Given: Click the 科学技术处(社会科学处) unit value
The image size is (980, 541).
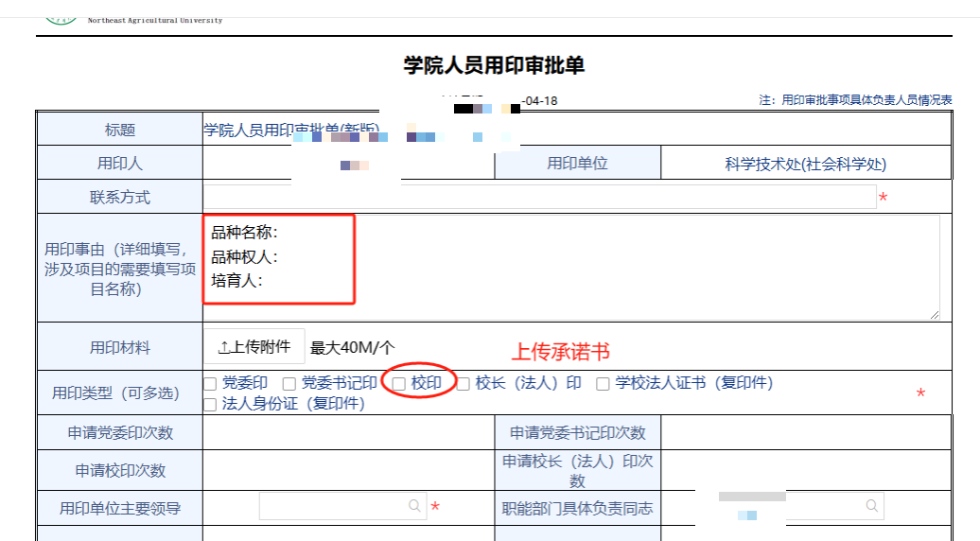Looking at the screenshot, I should click(805, 164).
